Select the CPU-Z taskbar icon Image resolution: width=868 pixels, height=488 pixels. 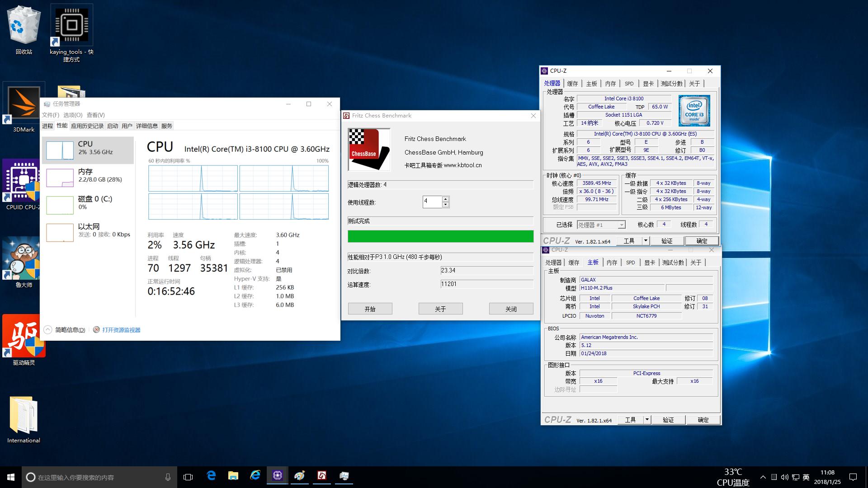point(277,476)
